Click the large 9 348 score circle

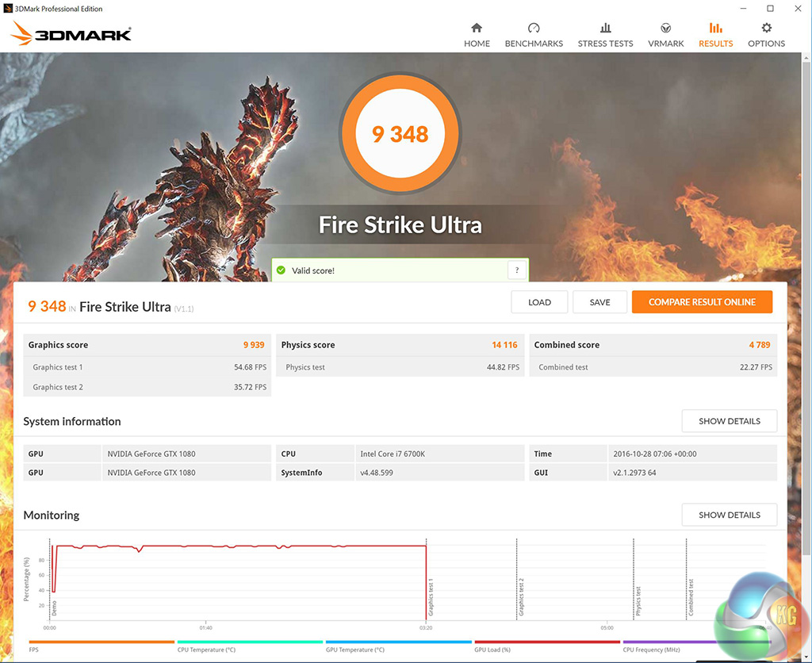400,133
